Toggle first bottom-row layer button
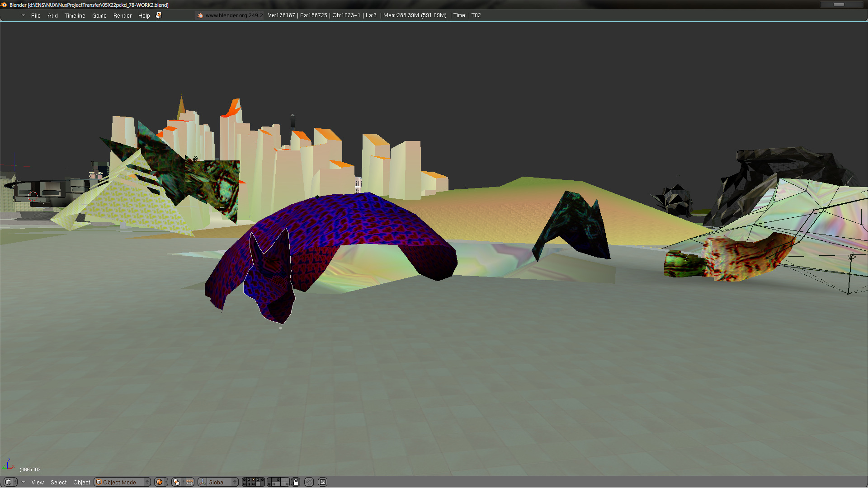Viewport: 868px width, 488px height. pyautogui.click(x=244, y=484)
